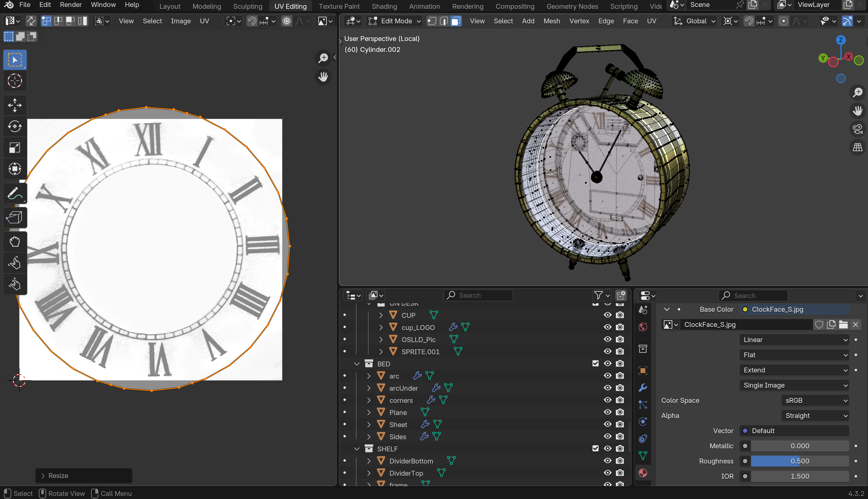Toggle camera view in 3D viewport
The image size is (868, 499).
tap(857, 129)
